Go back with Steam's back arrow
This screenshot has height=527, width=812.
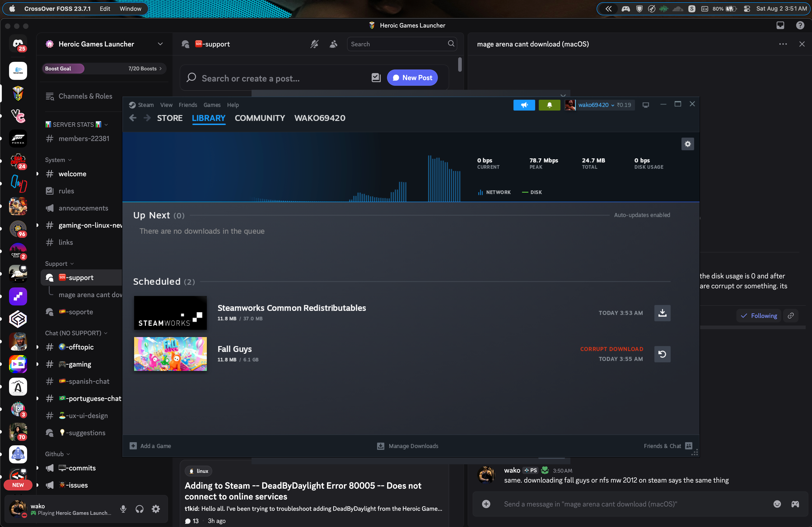(133, 118)
